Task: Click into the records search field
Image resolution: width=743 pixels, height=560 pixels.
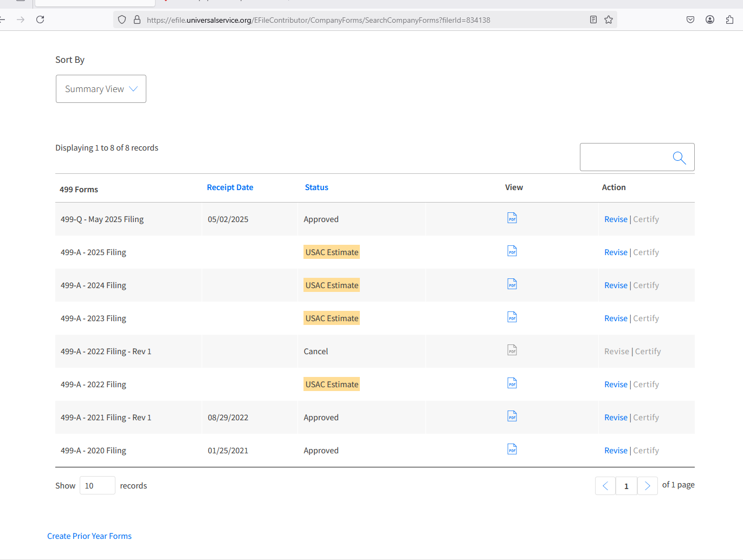Action: coord(624,158)
